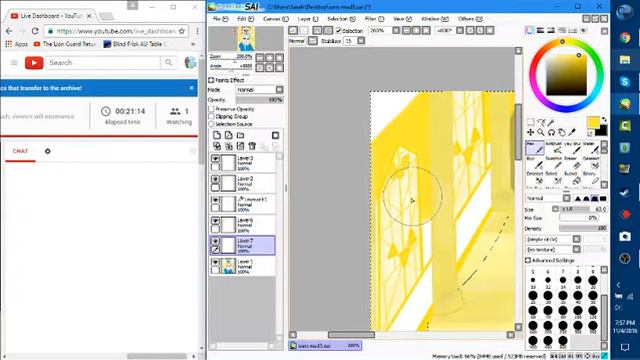Refresh the YouTube page in Chrome
The image size is (640, 360).
point(35,31)
